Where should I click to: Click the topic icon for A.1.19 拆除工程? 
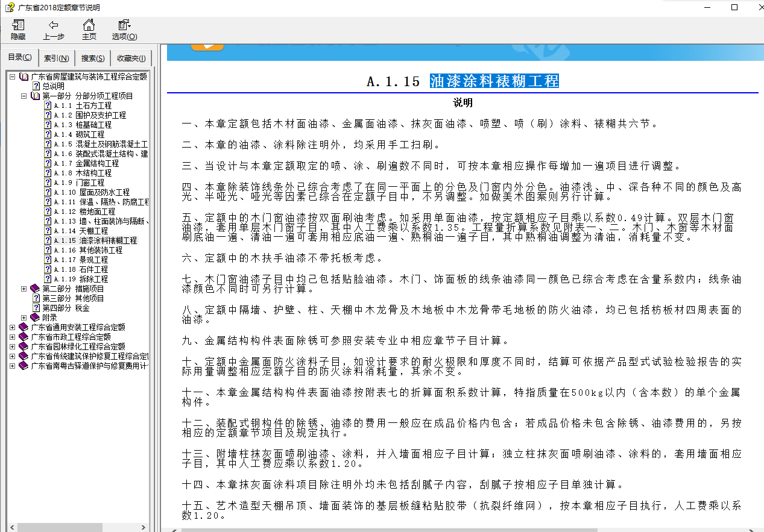point(48,279)
